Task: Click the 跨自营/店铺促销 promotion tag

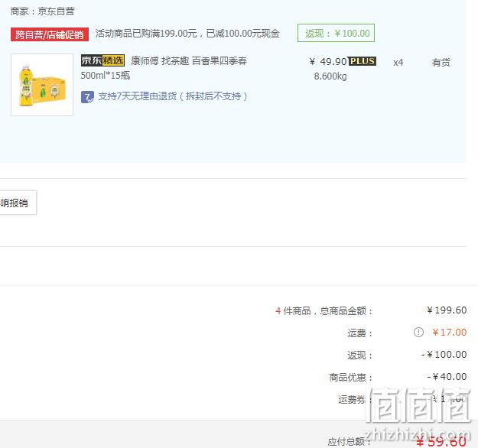Action: pyautogui.click(x=50, y=34)
